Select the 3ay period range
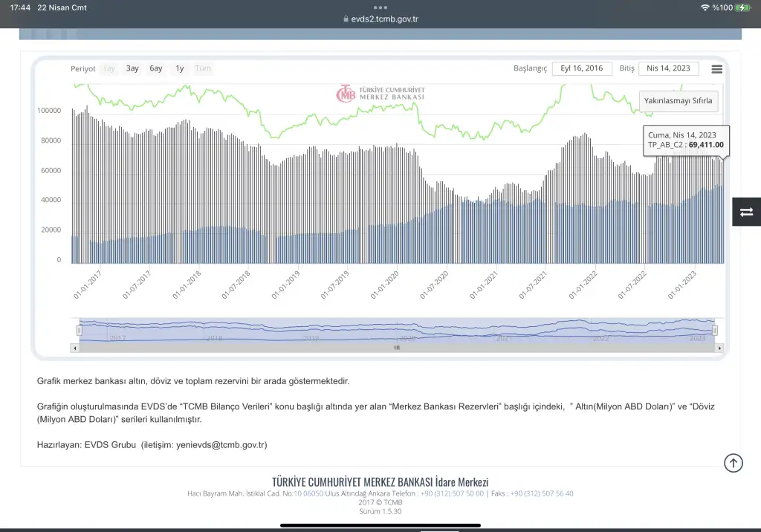 (132, 68)
